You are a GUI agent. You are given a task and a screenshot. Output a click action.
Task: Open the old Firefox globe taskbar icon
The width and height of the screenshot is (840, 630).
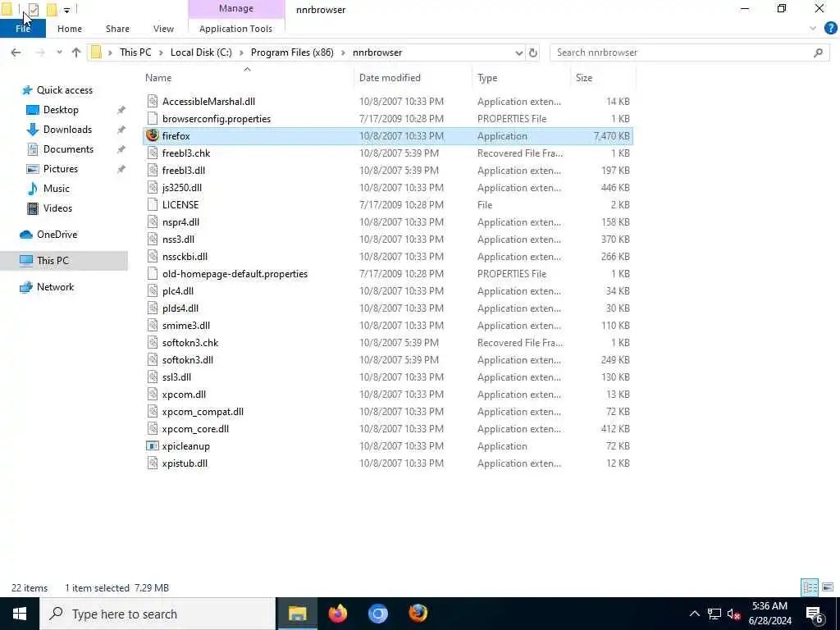(418, 614)
